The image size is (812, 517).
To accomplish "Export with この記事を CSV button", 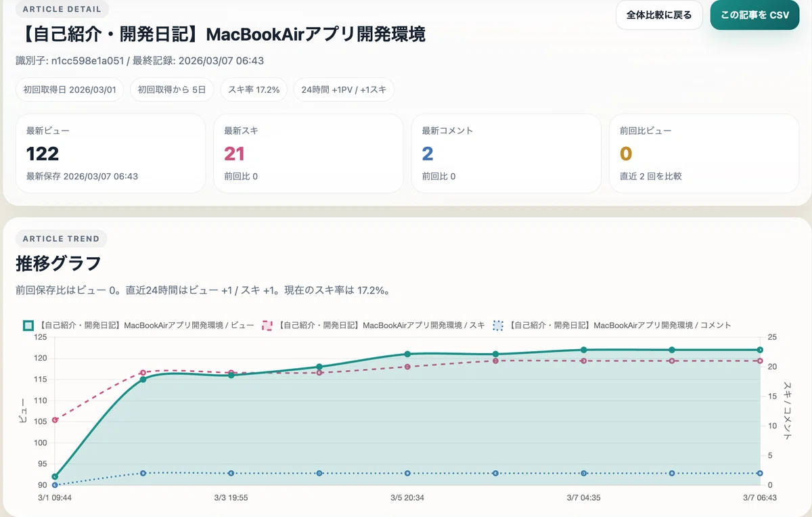I will (755, 15).
